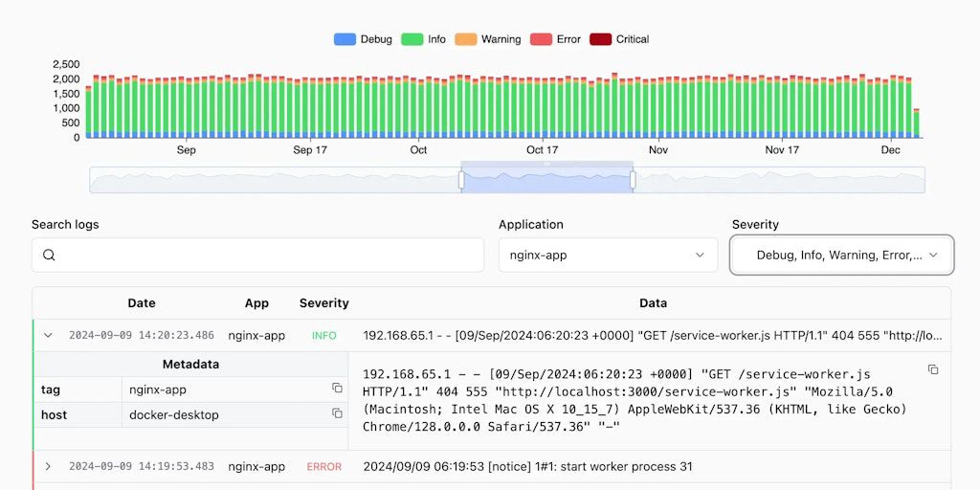Toggle Critical series in chart legend
The image size is (980, 490).
pos(618,39)
